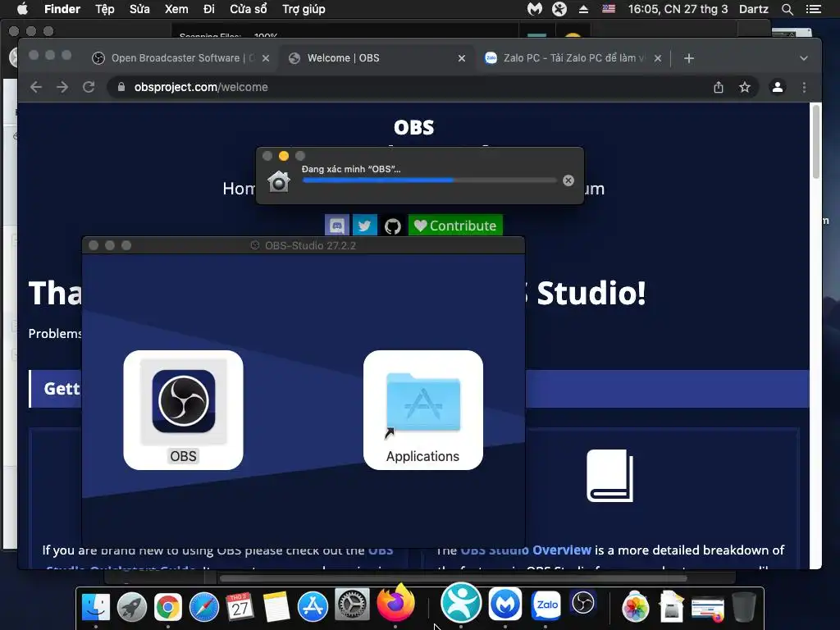
Task: Open Zalo from the Dock
Action: pos(546,605)
